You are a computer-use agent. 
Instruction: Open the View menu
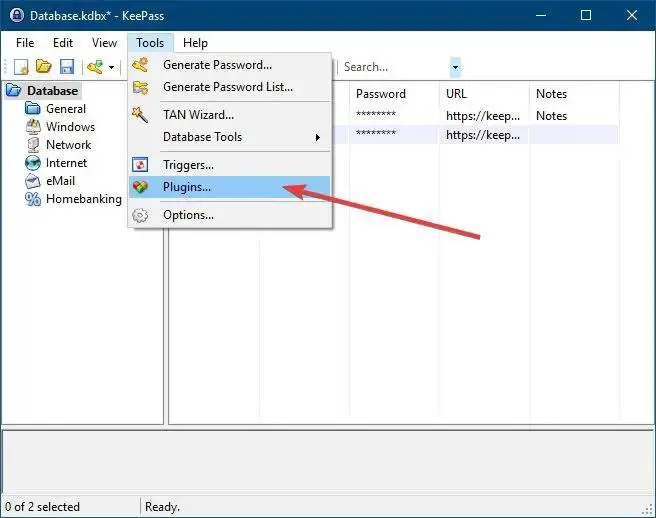pyautogui.click(x=104, y=43)
